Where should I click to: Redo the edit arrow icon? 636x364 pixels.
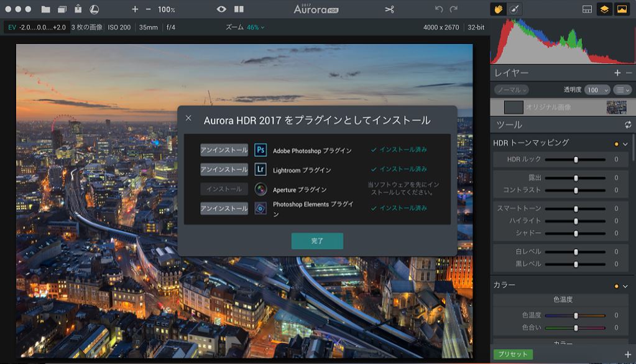coord(454,9)
